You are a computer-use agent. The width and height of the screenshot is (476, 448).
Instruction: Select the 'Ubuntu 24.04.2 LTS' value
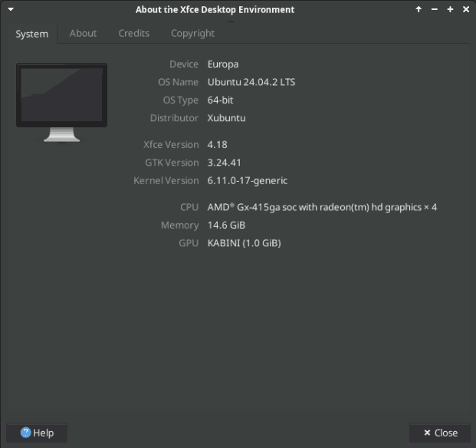251,82
